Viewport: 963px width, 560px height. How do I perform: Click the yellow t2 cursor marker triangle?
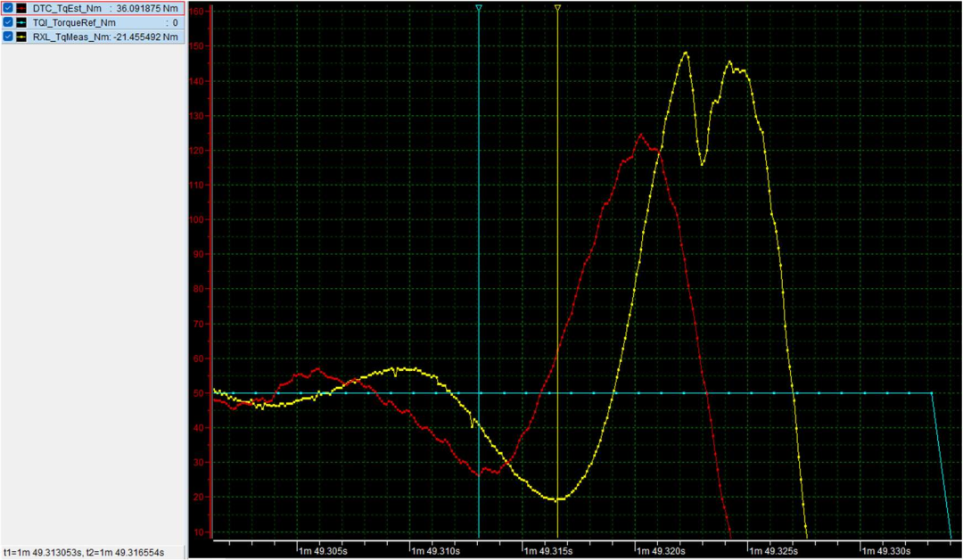click(x=557, y=8)
